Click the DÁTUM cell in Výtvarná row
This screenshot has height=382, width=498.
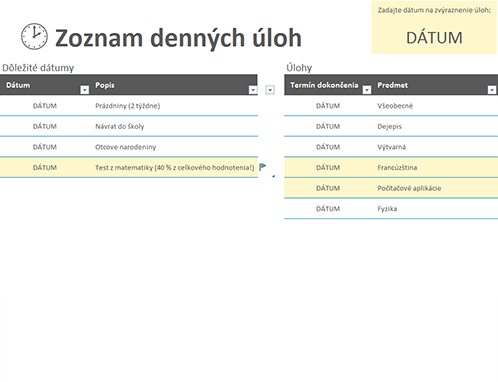click(x=328, y=147)
